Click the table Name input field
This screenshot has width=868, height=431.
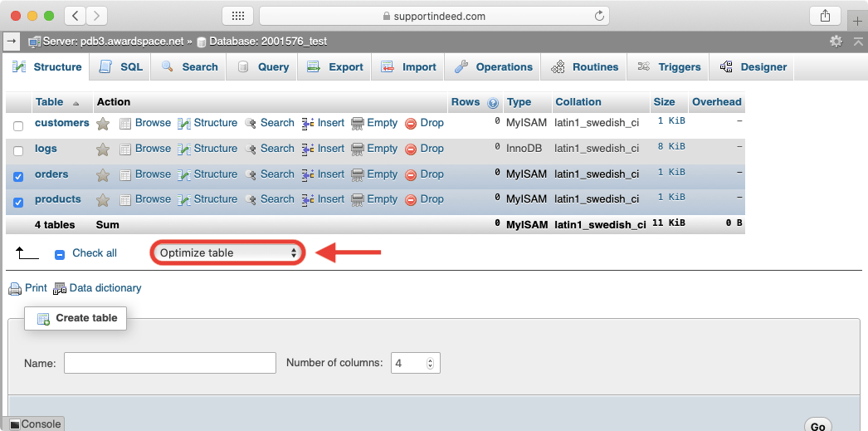tap(169, 363)
